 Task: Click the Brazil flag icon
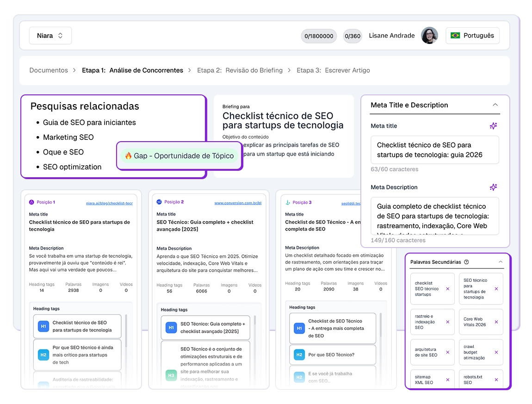[455, 36]
